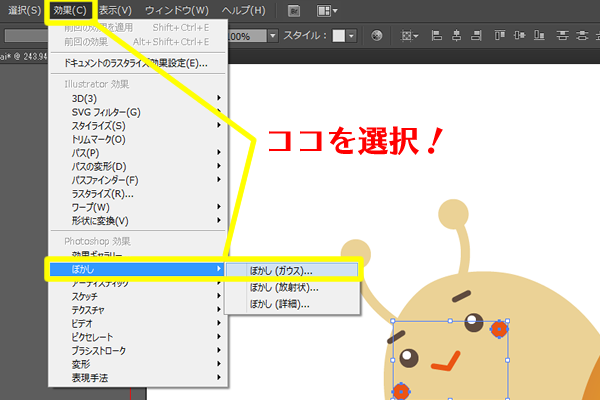Click the Bridge icon beside the Help menu
The width and height of the screenshot is (600, 400).
294,11
